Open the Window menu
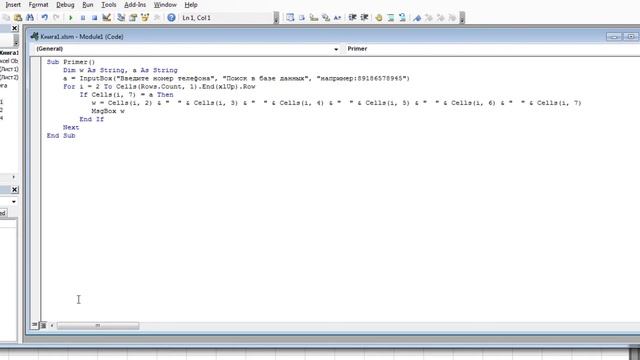This screenshot has width=640, height=360. point(165,5)
